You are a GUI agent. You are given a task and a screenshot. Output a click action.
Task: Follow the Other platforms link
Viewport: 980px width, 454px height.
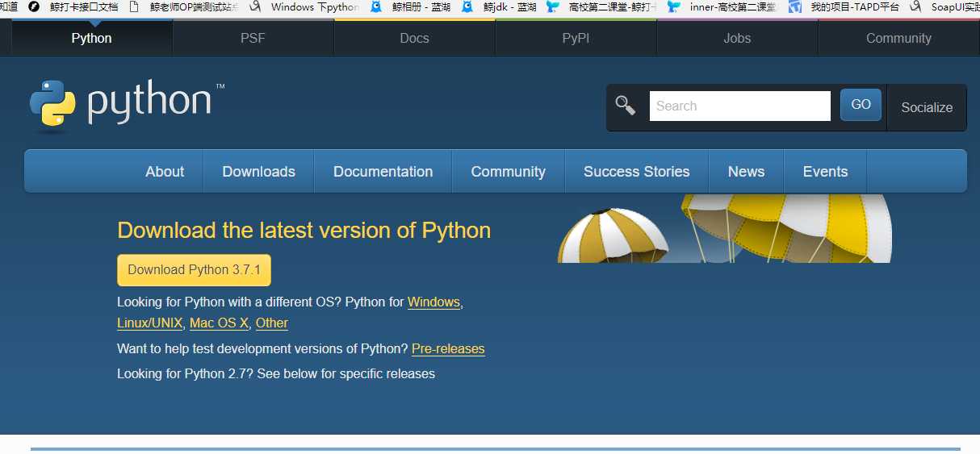[x=272, y=323]
